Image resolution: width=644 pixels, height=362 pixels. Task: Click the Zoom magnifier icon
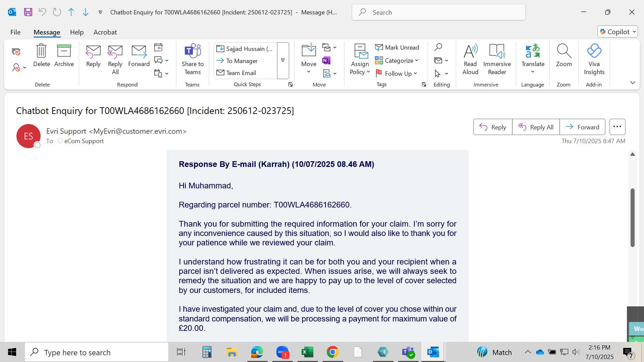(564, 56)
